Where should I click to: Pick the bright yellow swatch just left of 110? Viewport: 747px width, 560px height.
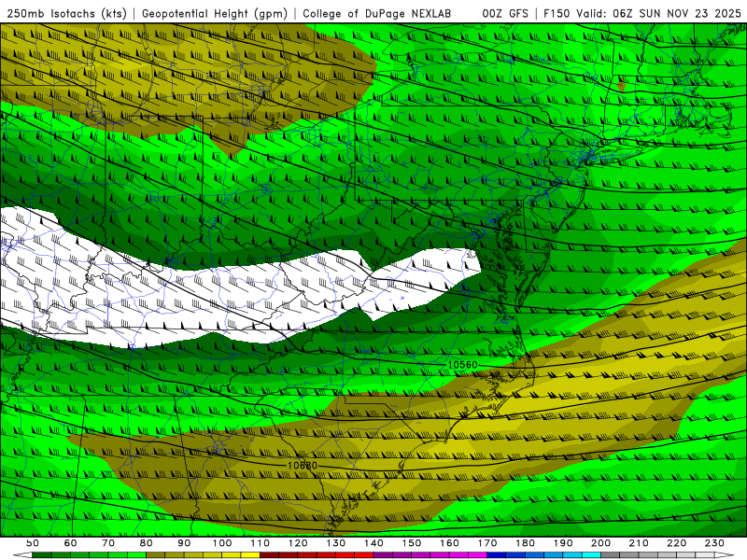tap(250, 555)
